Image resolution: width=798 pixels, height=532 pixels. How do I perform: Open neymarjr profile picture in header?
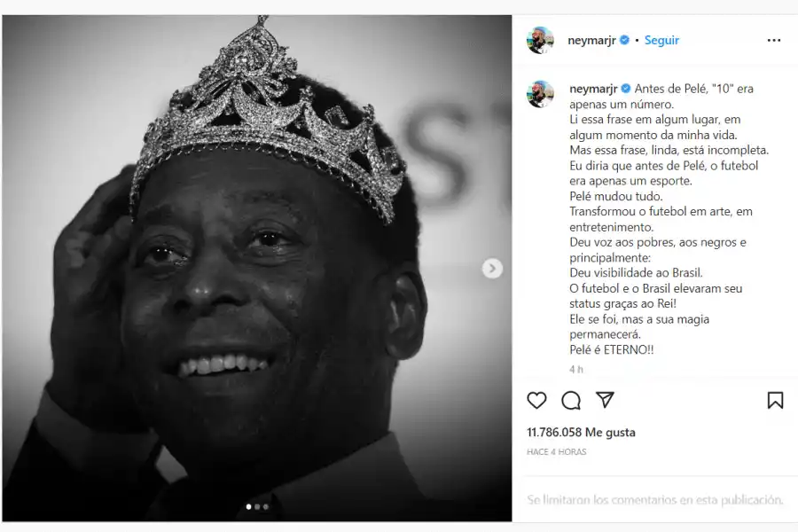click(540, 40)
